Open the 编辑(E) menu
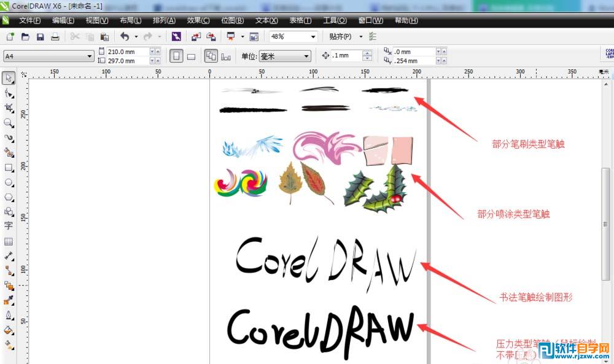Viewport: 614px width, 364px height. pos(63,20)
